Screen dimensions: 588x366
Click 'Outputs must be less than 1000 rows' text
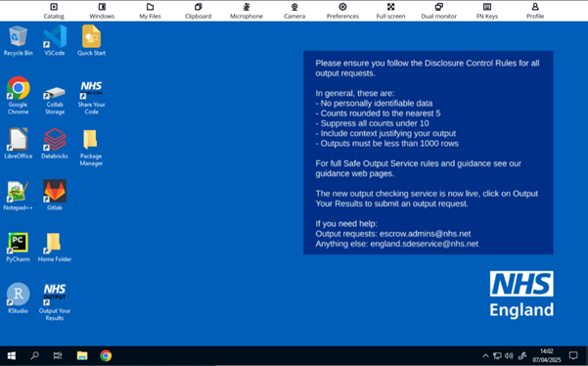click(x=387, y=143)
